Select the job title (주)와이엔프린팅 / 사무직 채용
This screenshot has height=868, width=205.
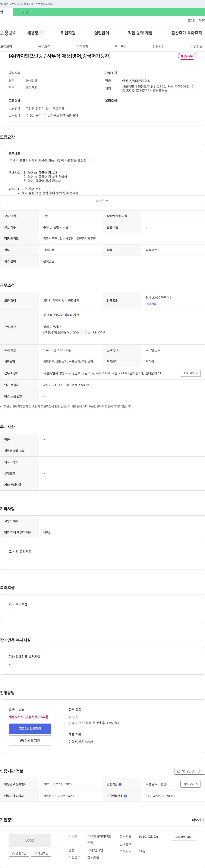pyautogui.click(x=60, y=56)
